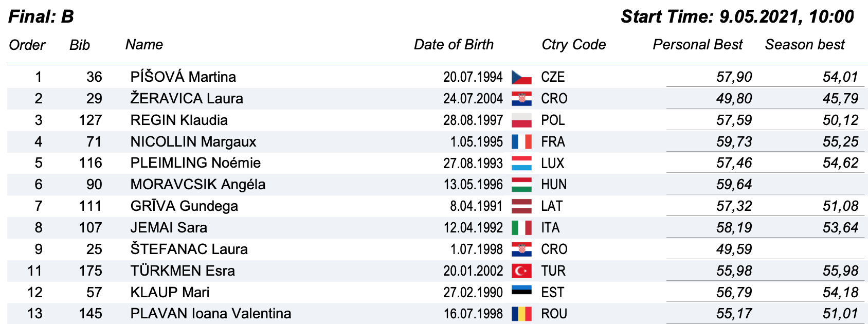Screen dimensions: 868x324
Task: Click the Luxembourg flag next to LUX
Action: coord(521,163)
